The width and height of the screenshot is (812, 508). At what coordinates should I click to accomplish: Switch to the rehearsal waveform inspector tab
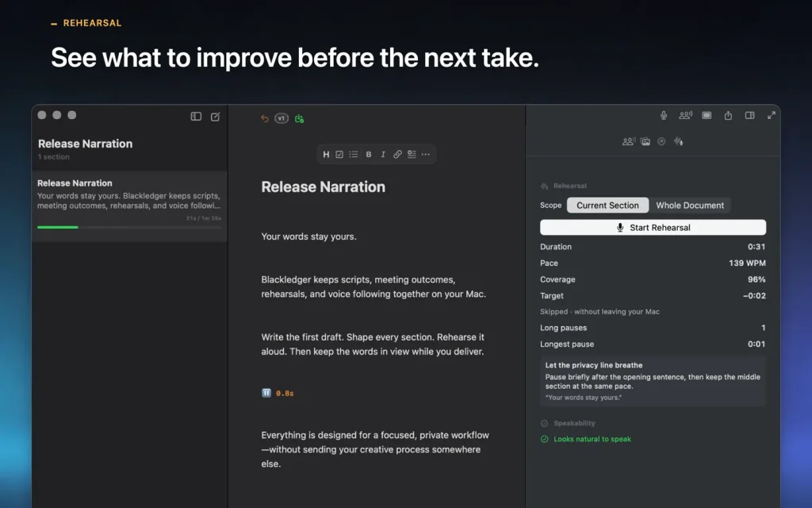coord(679,141)
